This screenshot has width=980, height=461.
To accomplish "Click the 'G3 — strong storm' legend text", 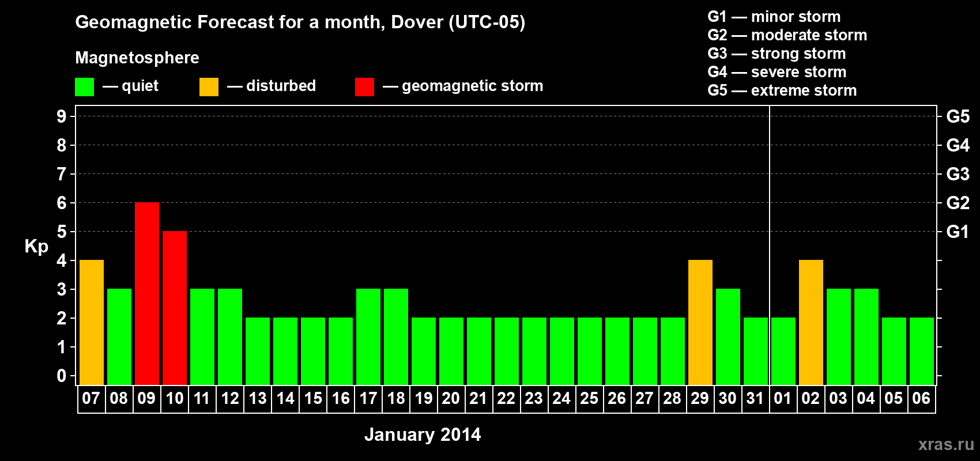I will click(x=777, y=54).
